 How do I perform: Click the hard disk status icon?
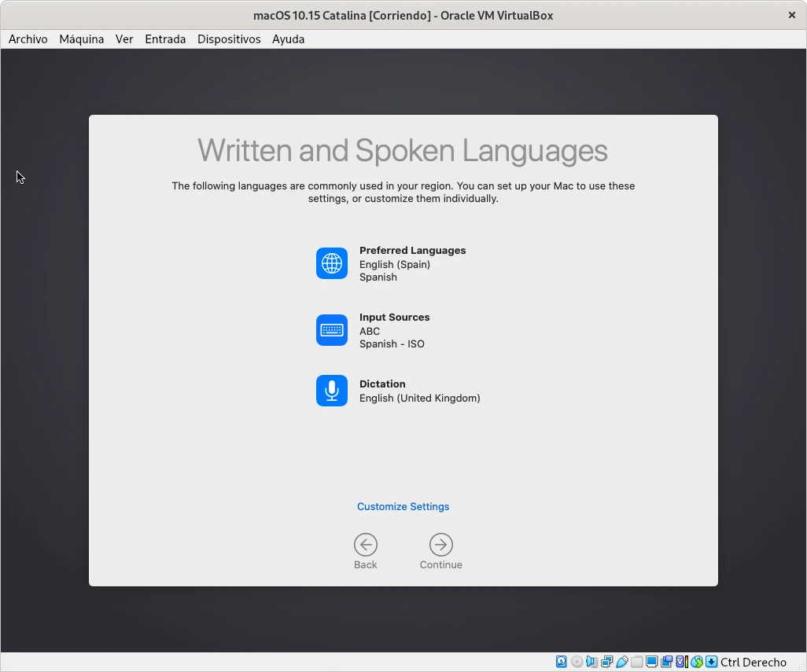(562, 662)
